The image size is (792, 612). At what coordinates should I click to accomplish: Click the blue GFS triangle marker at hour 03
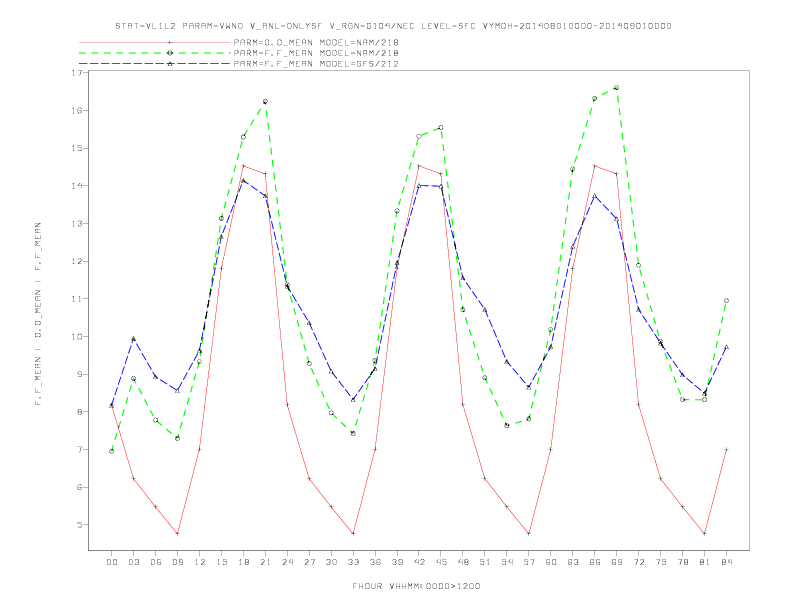coord(133,339)
